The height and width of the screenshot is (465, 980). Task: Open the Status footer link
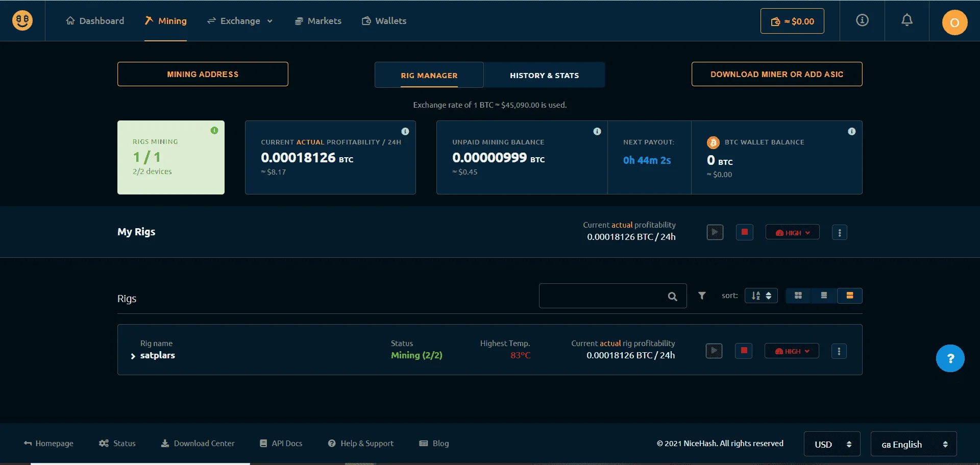coord(117,443)
